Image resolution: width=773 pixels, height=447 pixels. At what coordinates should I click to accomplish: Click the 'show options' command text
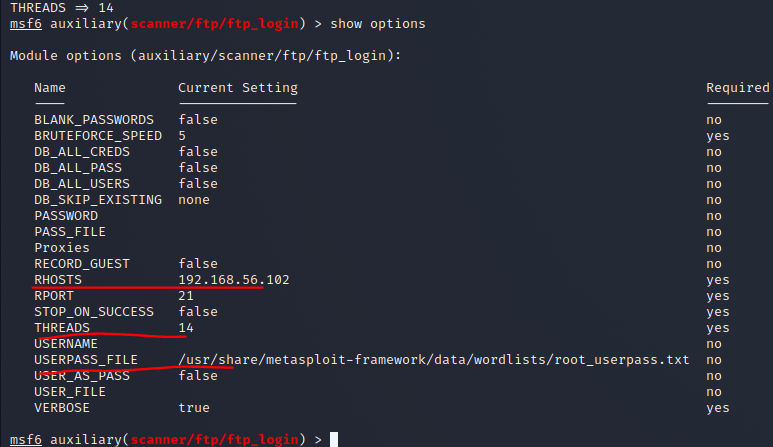point(378,24)
